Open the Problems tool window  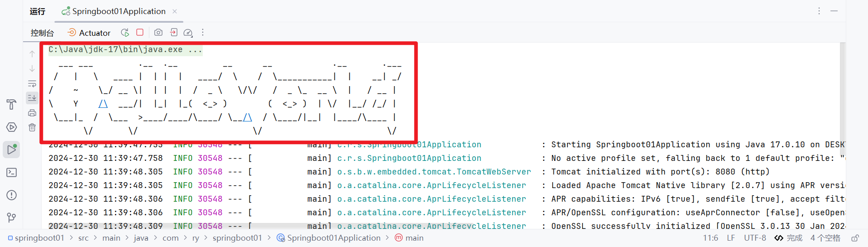[12, 195]
